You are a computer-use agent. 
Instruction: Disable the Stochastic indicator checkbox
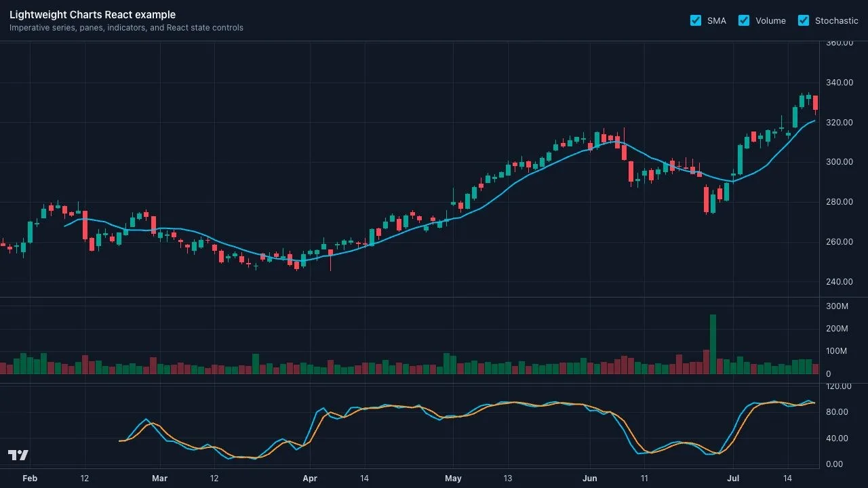click(804, 20)
